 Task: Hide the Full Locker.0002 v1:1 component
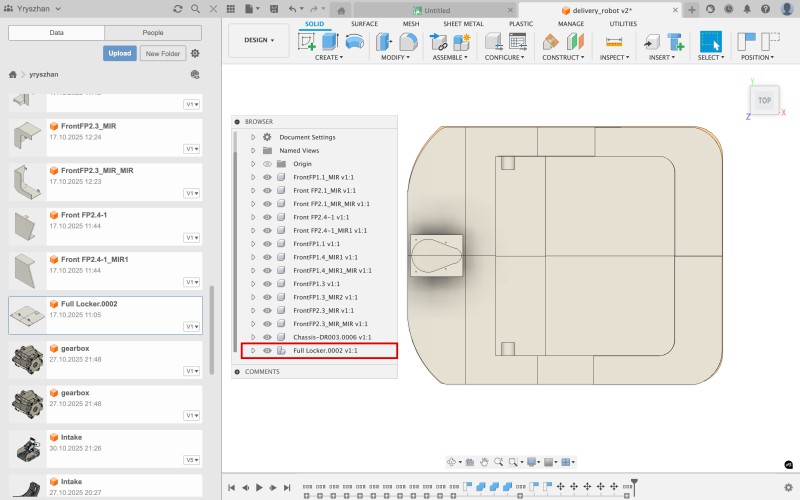[267, 351]
